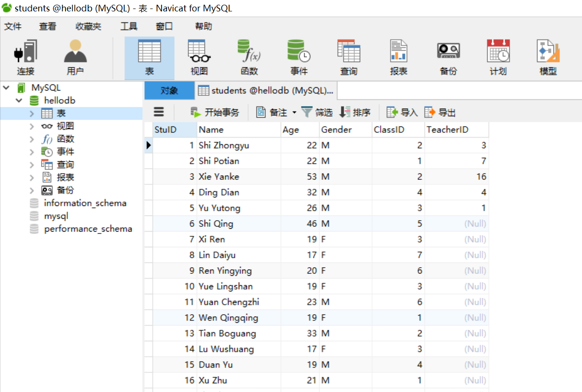Click the Sort (排序) toolbar button
Image resolution: width=582 pixels, height=392 pixels.
pos(355,112)
